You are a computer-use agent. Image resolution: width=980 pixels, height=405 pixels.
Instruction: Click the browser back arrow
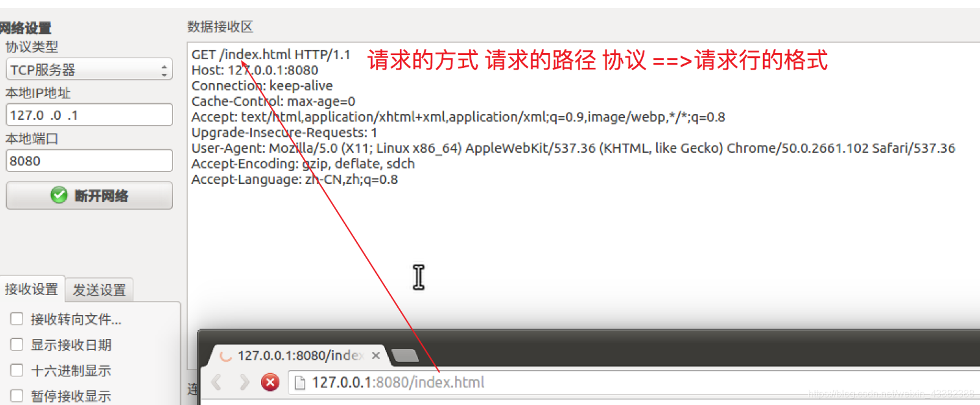tap(216, 382)
